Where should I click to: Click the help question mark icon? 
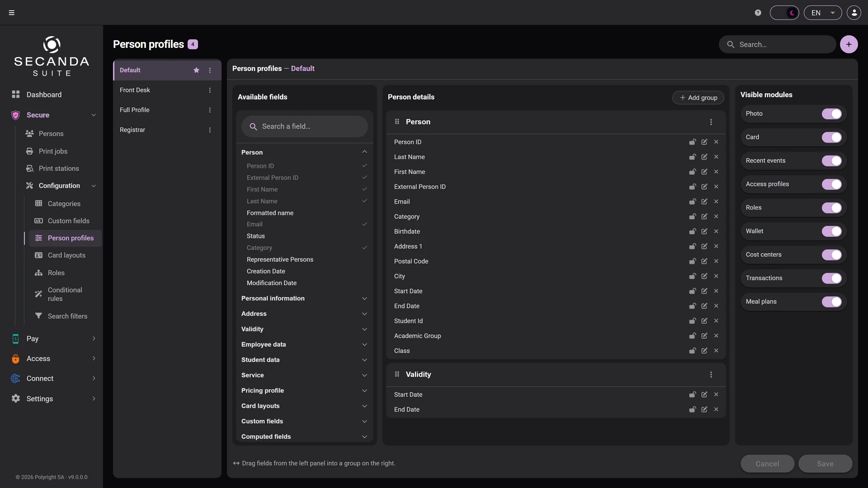[758, 13]
